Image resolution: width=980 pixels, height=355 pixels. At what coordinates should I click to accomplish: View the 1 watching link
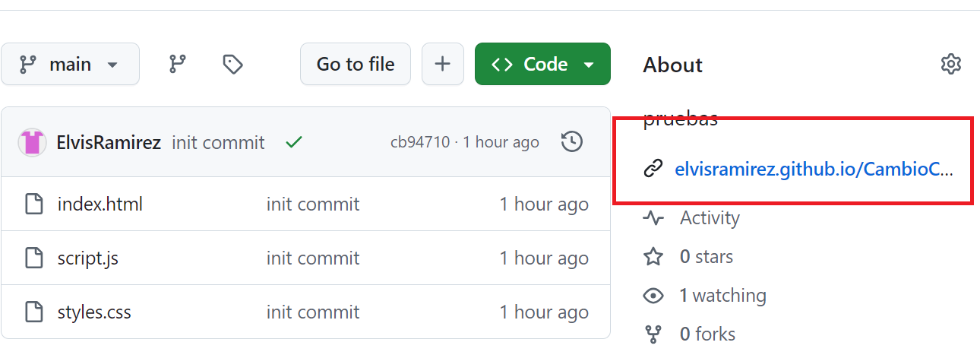[x=722, y=296]
